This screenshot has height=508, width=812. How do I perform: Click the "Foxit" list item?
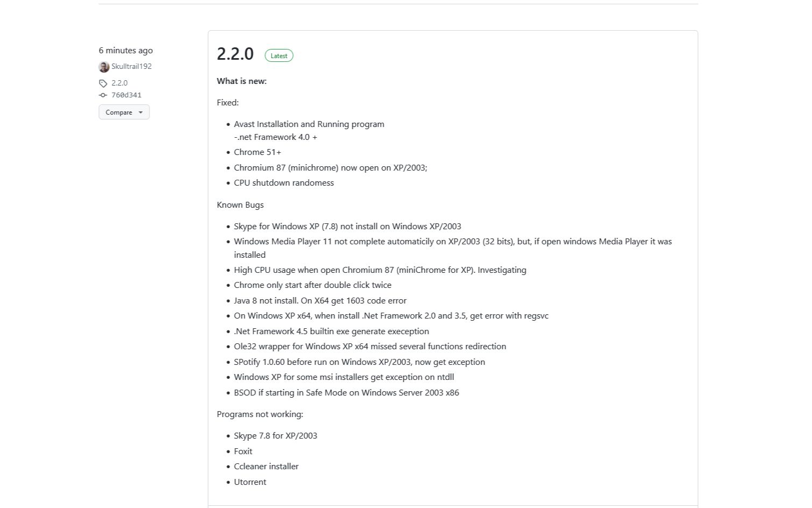click(243, 451)
